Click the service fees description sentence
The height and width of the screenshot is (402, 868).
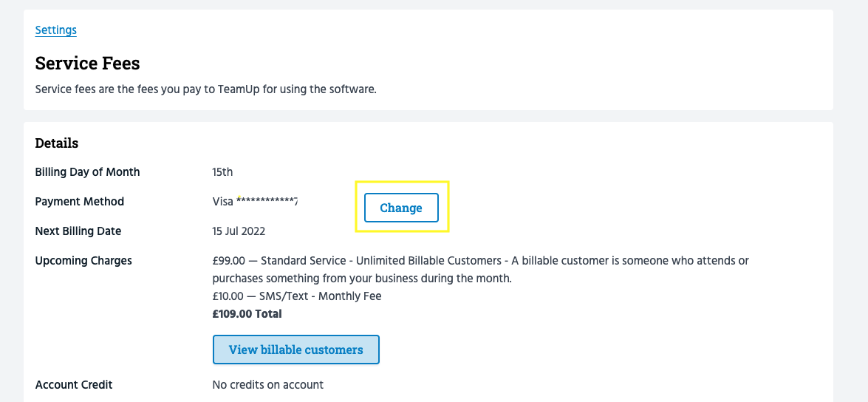[x=205, y=89]
